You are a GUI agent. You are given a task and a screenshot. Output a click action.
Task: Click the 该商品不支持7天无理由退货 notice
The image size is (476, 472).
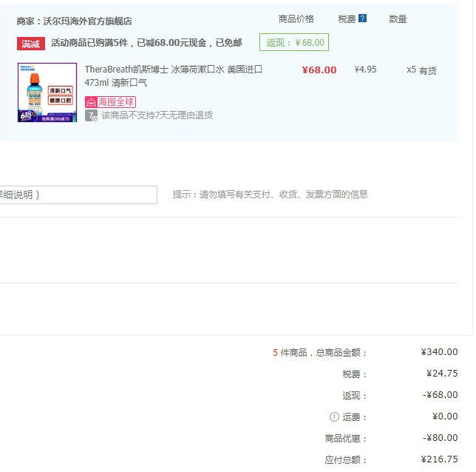point(157,115)
